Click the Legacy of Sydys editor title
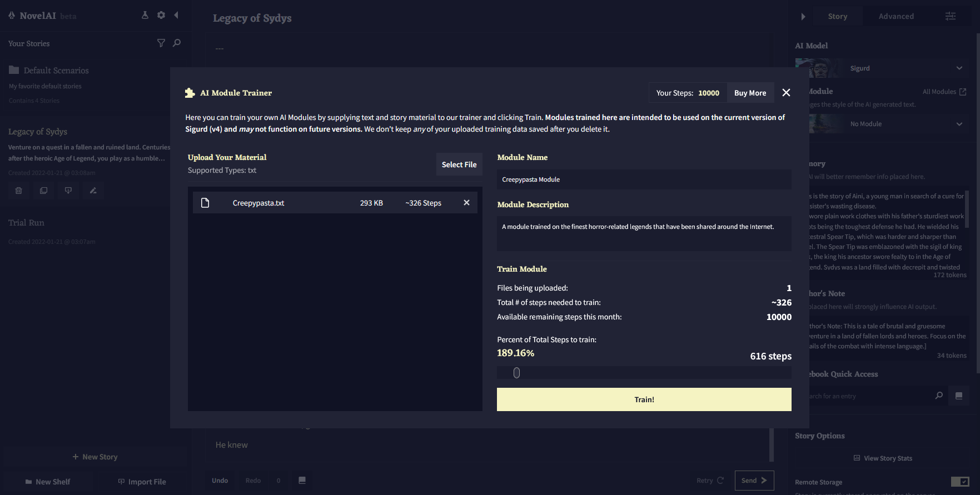 pos(252,18)
